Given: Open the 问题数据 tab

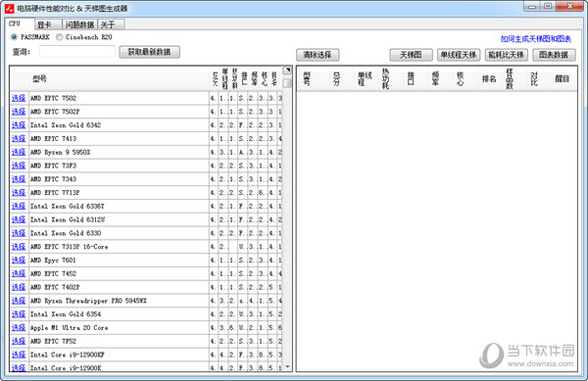Looking at the screenshot, I should click(79, 24).
